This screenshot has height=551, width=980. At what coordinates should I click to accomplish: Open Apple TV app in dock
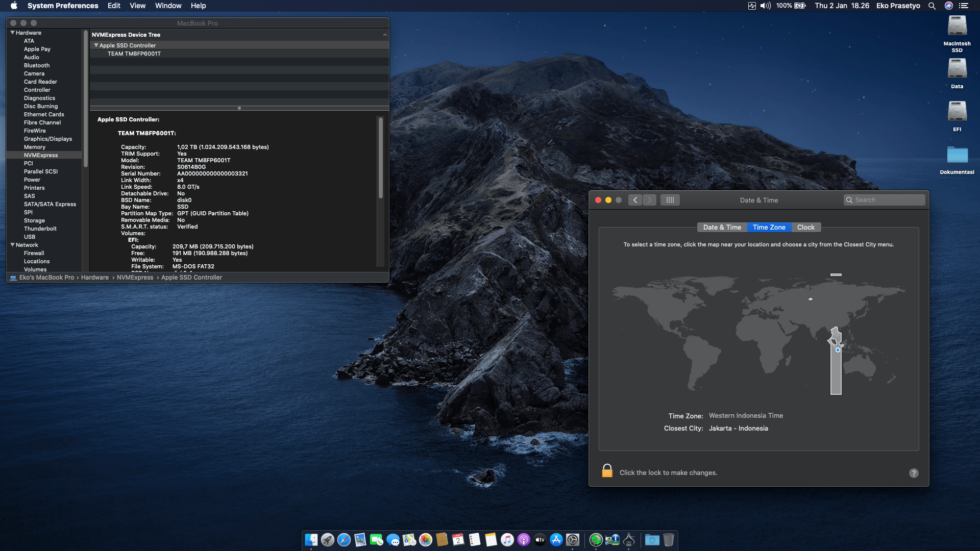click(540, 540)
